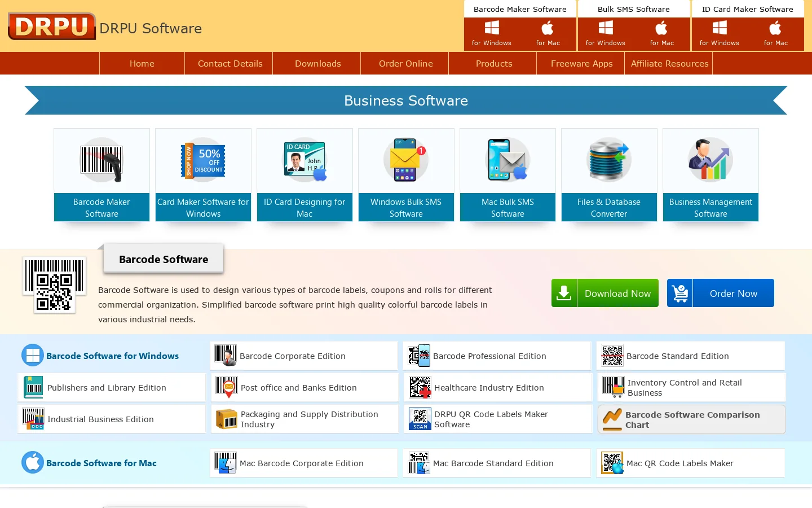The width and height of the screenshot is (812, 508).
Task: Click the green Download Now button
Action: pos(605,293)
